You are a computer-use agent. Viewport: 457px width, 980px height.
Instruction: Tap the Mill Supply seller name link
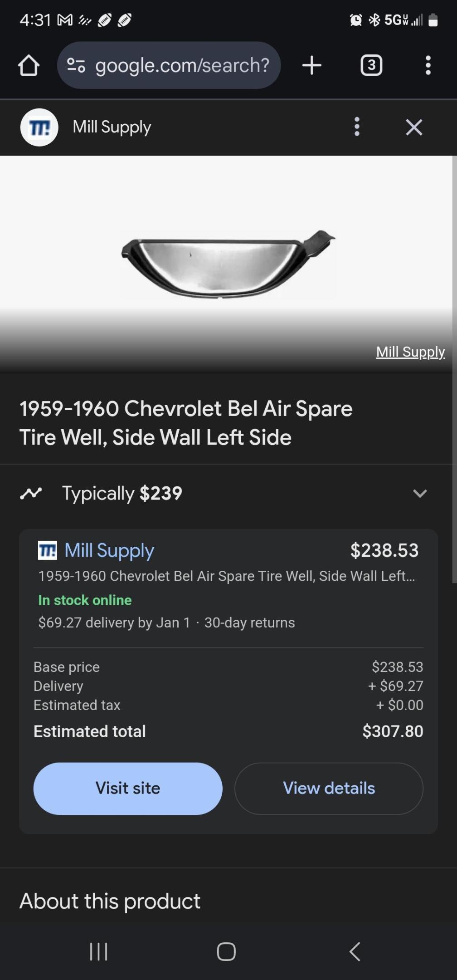109,550
